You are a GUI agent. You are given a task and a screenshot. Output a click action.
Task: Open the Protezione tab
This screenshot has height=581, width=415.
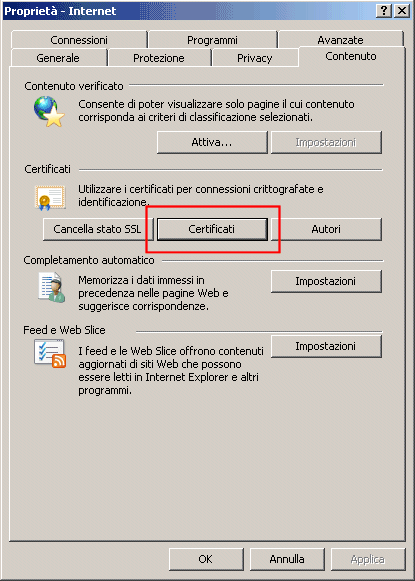click(159, 58)
